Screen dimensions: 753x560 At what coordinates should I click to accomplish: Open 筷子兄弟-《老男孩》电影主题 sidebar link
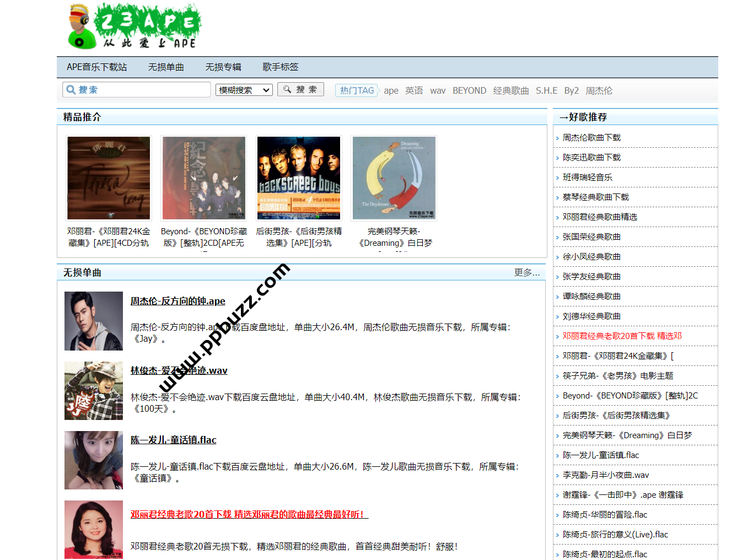[x=618, y=376]
